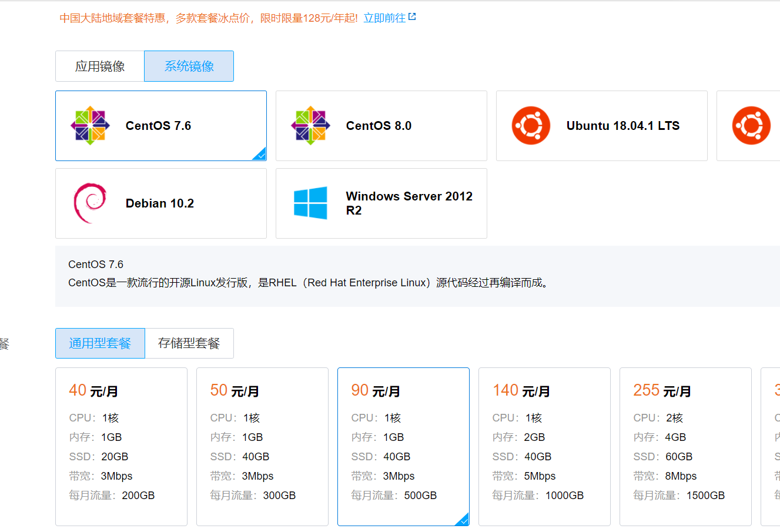
Task: Select the Debian 10.2 image label
Action: 160,203
